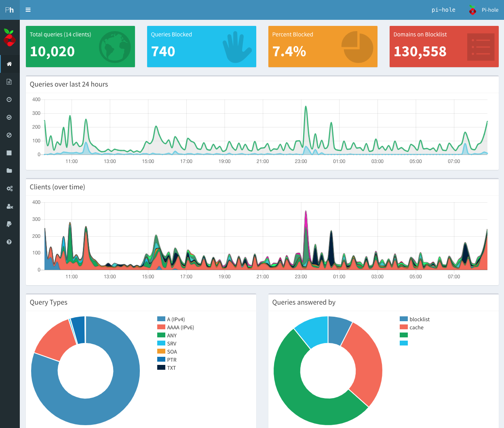The image size is (504, 428).
Task: Toggle sidebar with the hamburger menu icon
Action: [x=28, y=10]
